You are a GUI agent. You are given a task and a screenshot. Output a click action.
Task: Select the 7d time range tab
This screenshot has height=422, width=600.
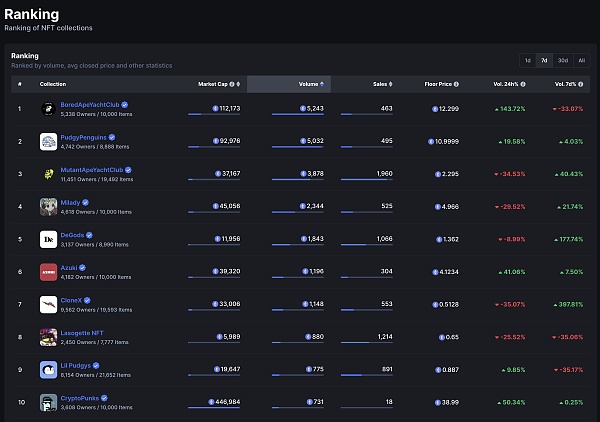point(544,60)
